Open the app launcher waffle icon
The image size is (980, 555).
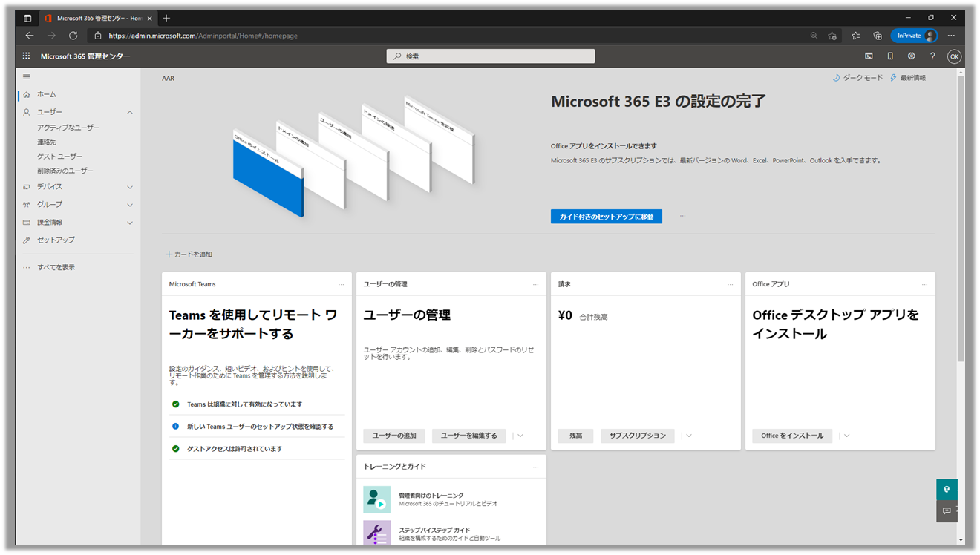pyautogui.click(x=26, y=56)
